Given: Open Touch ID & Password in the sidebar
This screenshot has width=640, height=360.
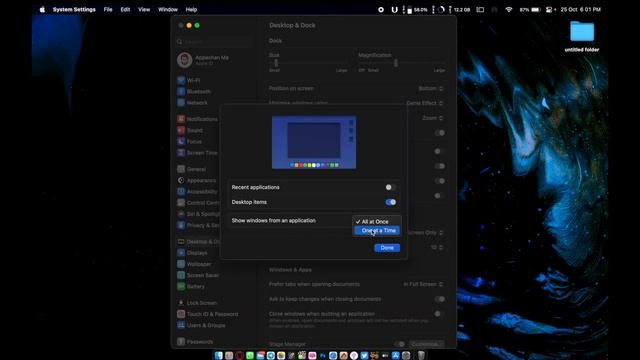Looking at the screenshot, I should pyautogui.click(x=208, y=314).
